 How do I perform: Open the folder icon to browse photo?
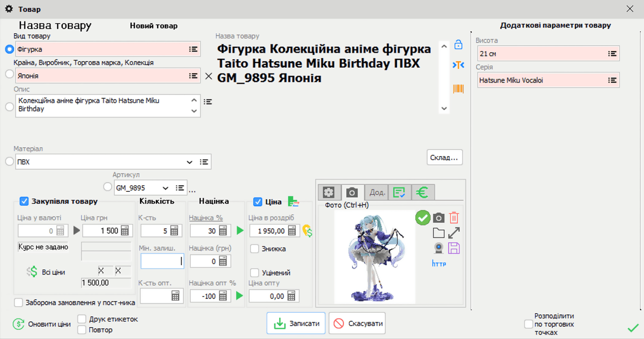click(x=439, y=233)
